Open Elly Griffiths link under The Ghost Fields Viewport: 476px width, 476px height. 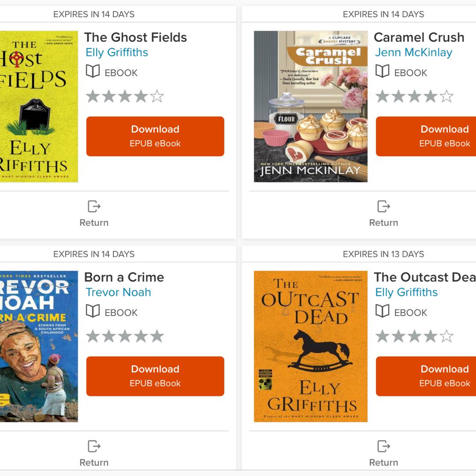[x=117, y=52]
